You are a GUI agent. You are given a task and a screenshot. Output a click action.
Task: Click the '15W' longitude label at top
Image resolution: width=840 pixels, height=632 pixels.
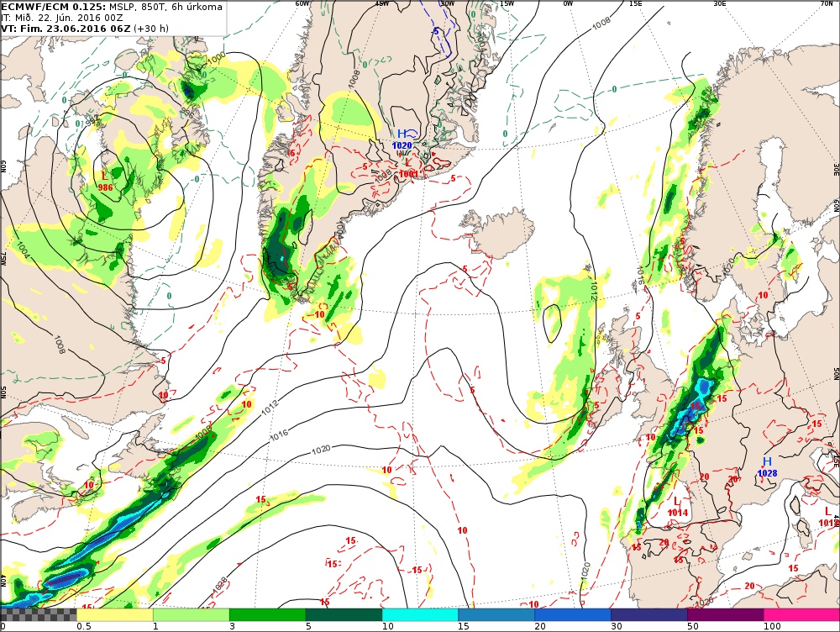pos(507,3)
